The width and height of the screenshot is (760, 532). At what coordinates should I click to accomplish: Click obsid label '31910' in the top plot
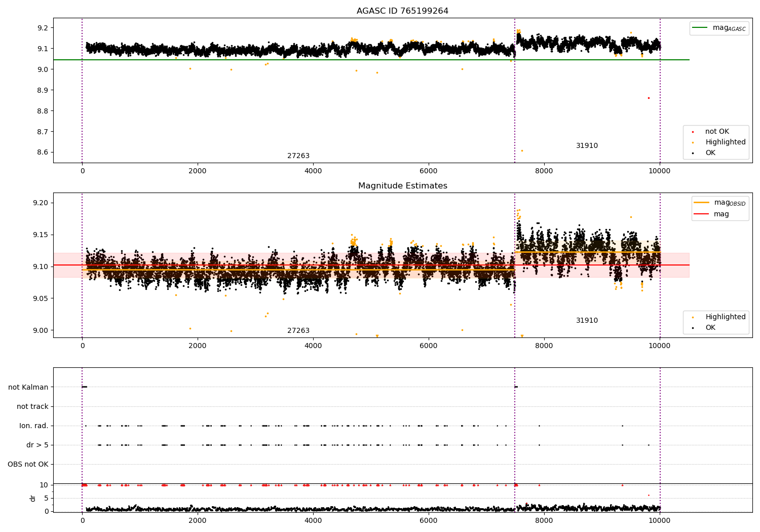coord(587,146)
